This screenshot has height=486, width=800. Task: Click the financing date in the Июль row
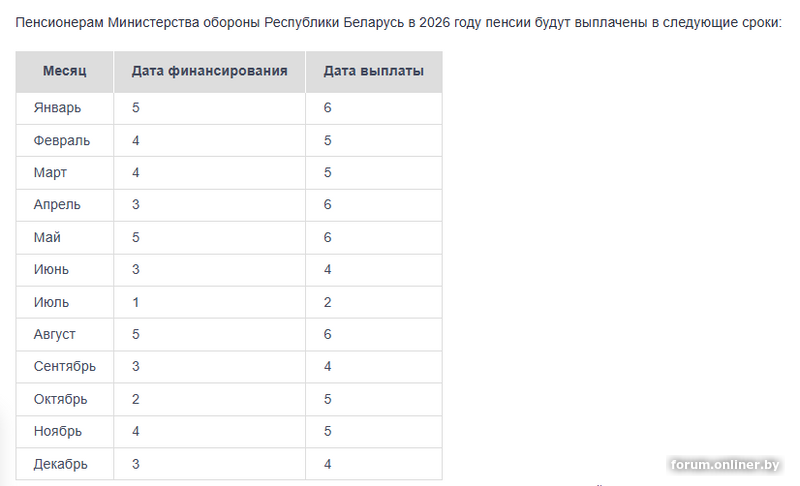pyautogui.click(x=136, y=302)
